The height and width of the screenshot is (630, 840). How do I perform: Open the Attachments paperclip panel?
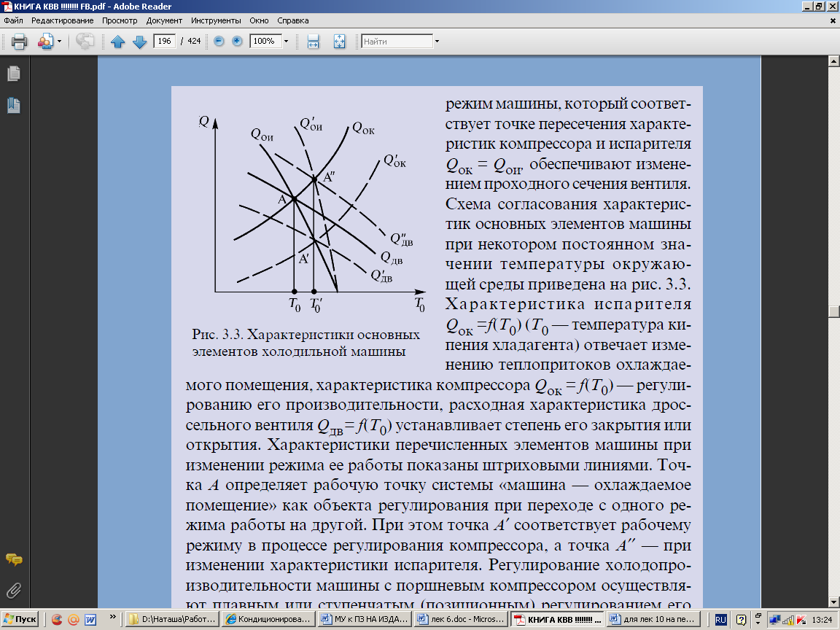[14, 591]
